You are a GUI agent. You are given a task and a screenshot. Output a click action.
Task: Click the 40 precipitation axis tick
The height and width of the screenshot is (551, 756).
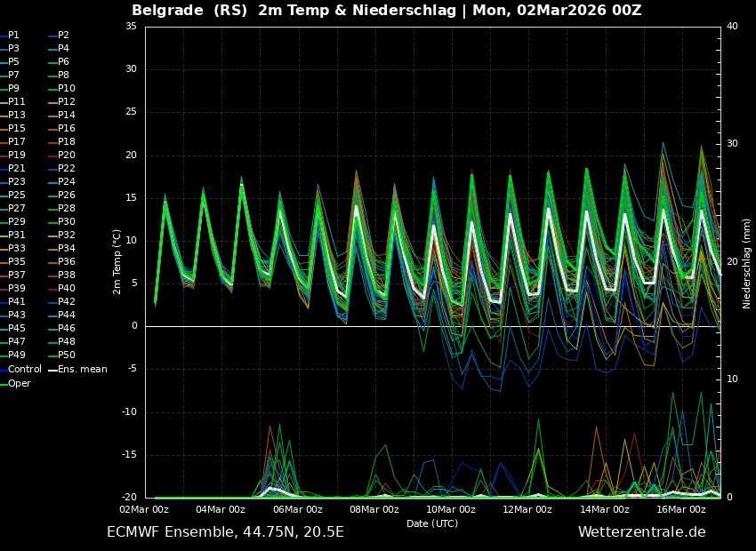(732, 27)
